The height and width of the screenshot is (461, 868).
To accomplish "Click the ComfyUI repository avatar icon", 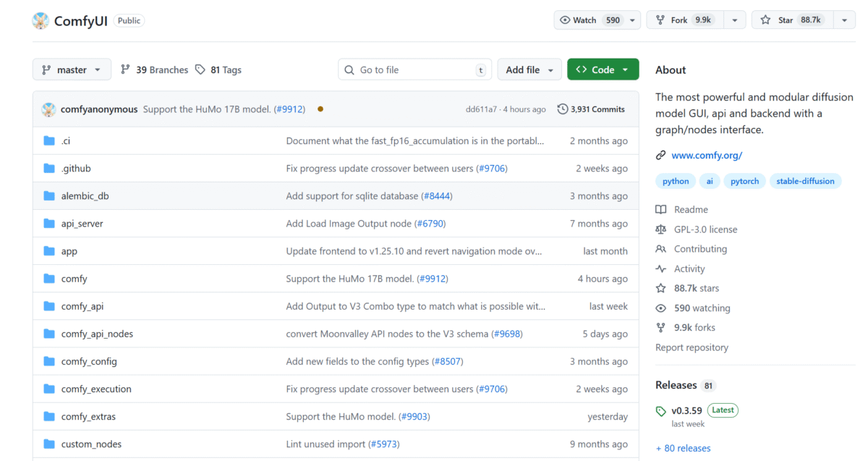I will pos(41,20).
